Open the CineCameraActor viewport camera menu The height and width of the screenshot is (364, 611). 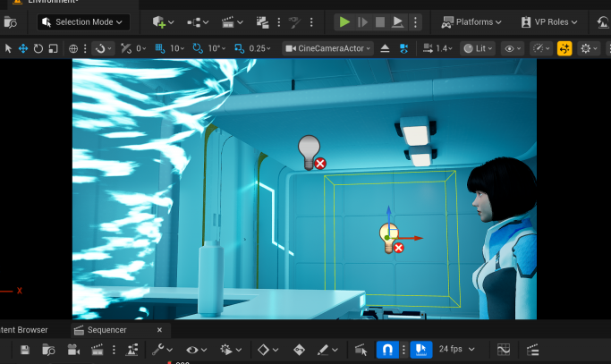pos(327,48)
